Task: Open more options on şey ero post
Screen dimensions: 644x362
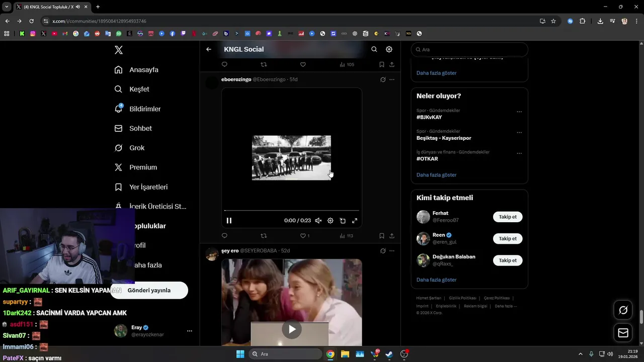Action: 392,250
